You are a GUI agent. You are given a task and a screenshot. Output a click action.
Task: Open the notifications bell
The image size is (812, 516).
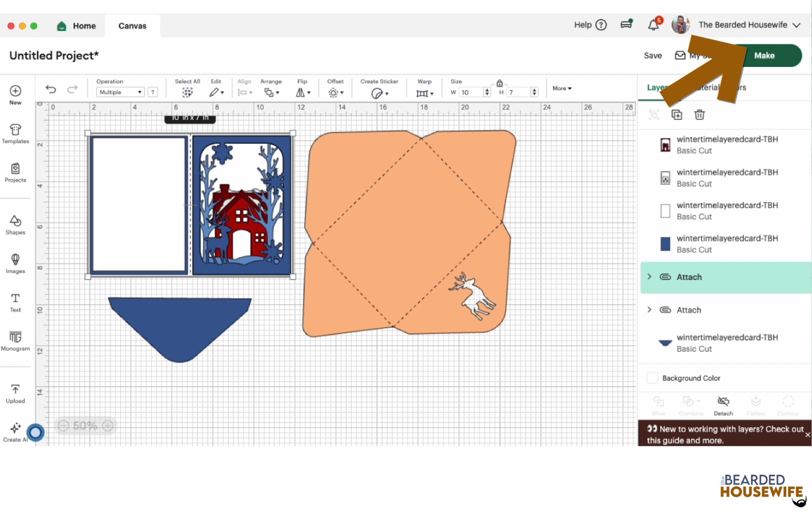tap(653, 25)
